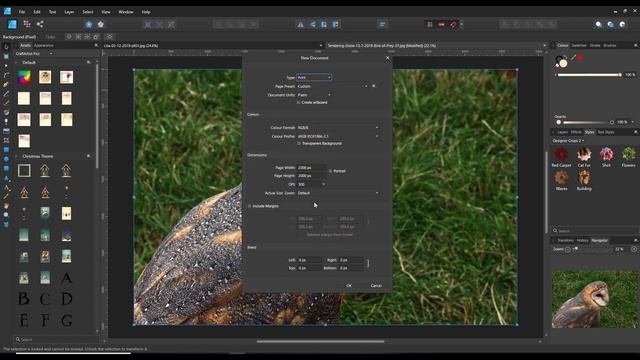Open the Share icon in the top toolbar
The height and width of the screenshot is (360, 640).
pyautogui.click(x=40, y=24)
